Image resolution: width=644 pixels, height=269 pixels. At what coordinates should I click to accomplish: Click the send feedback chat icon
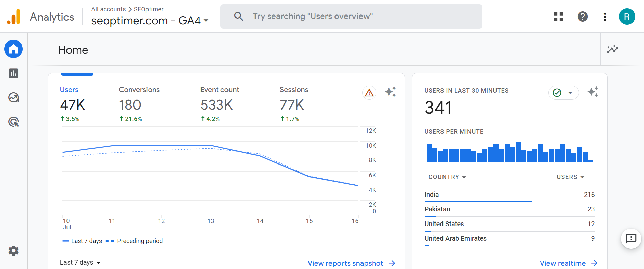(x=631, y=239)
